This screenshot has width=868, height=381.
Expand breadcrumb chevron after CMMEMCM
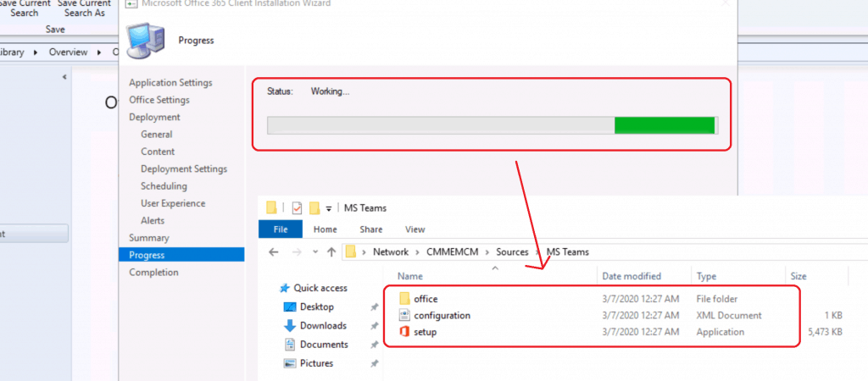[x=487, y=252]
